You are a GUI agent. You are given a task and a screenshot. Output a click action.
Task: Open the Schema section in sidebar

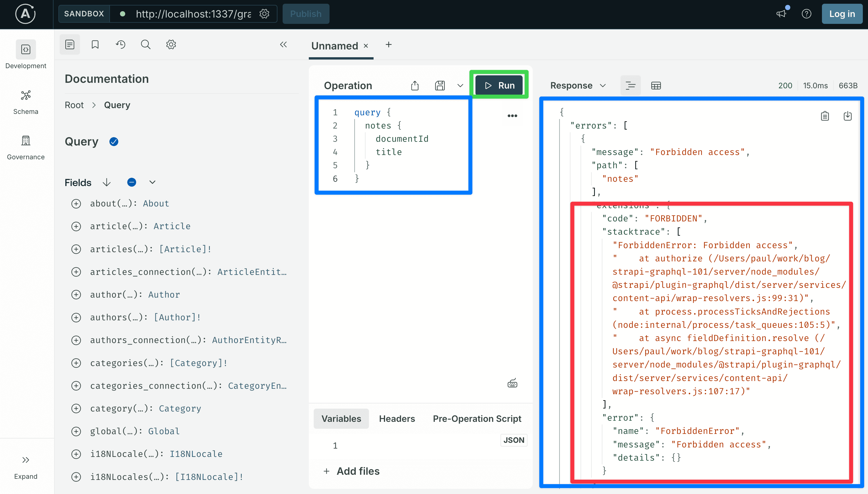(x=26, y=102)
